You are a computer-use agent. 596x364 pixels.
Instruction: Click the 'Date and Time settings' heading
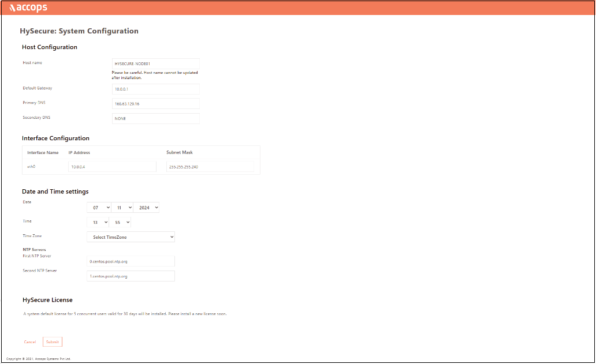point(55,192)
